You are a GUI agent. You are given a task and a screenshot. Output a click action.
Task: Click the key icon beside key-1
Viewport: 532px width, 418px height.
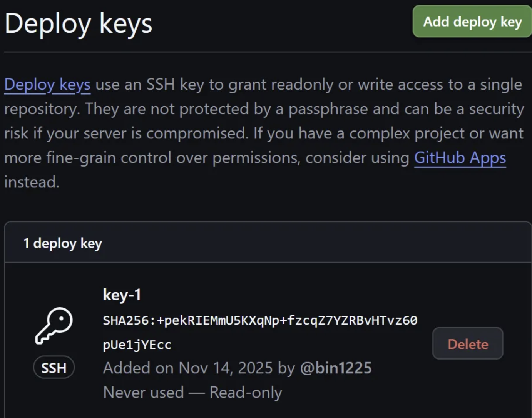[x=54, y=325]
